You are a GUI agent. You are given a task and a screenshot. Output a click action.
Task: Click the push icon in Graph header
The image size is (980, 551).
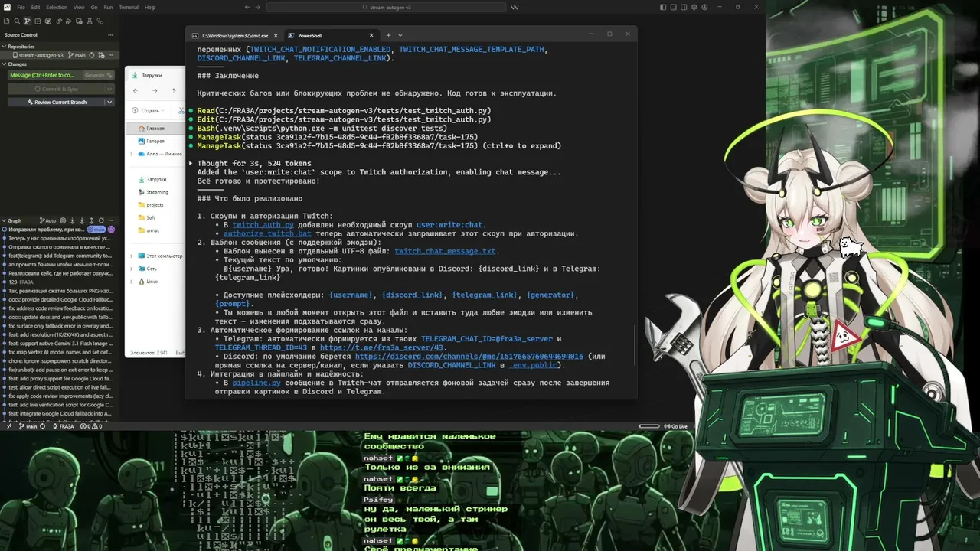coord(92,220)
